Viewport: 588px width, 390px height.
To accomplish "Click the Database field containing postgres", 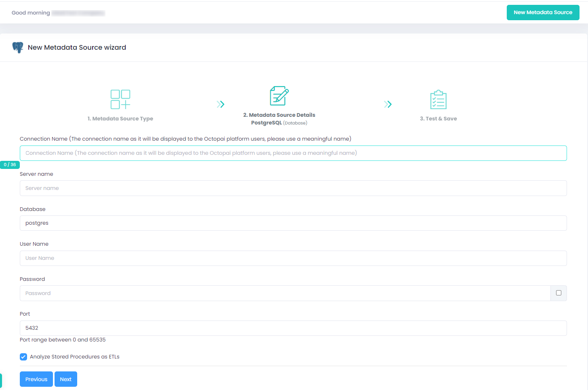I will pos(293,223).
